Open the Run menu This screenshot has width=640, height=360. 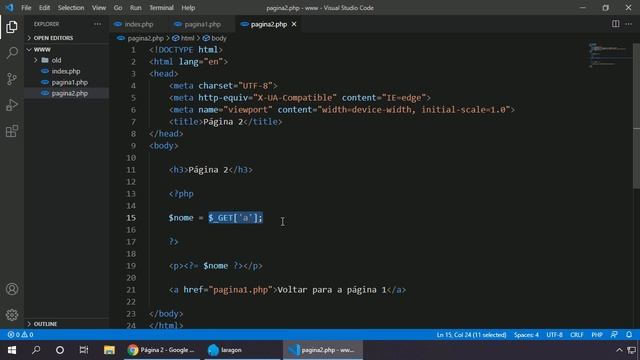click(136, 8)
